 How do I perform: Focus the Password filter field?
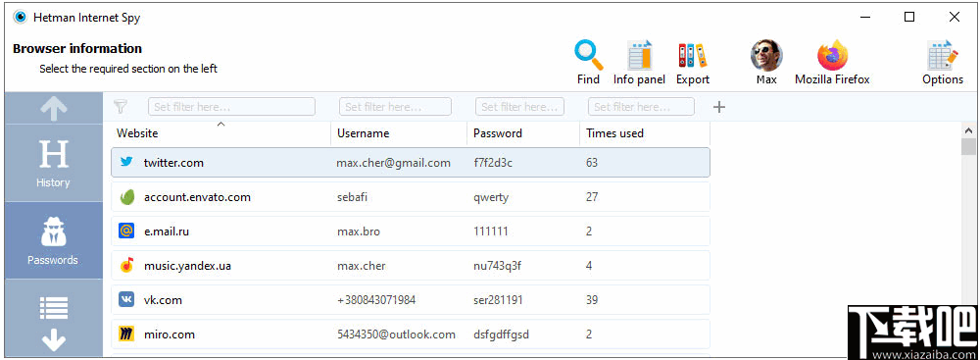pyautogui.click(x=520, y=107)
